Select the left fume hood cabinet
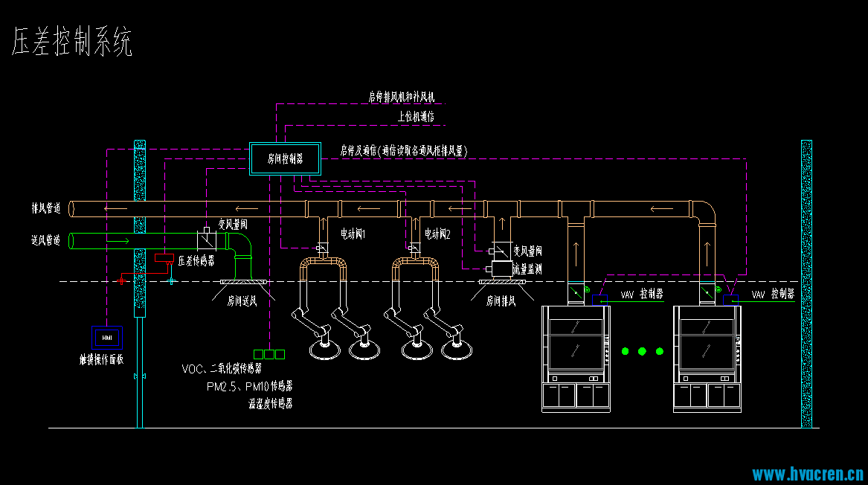This screenshot has height=485, width=868. tap(579, 358)
